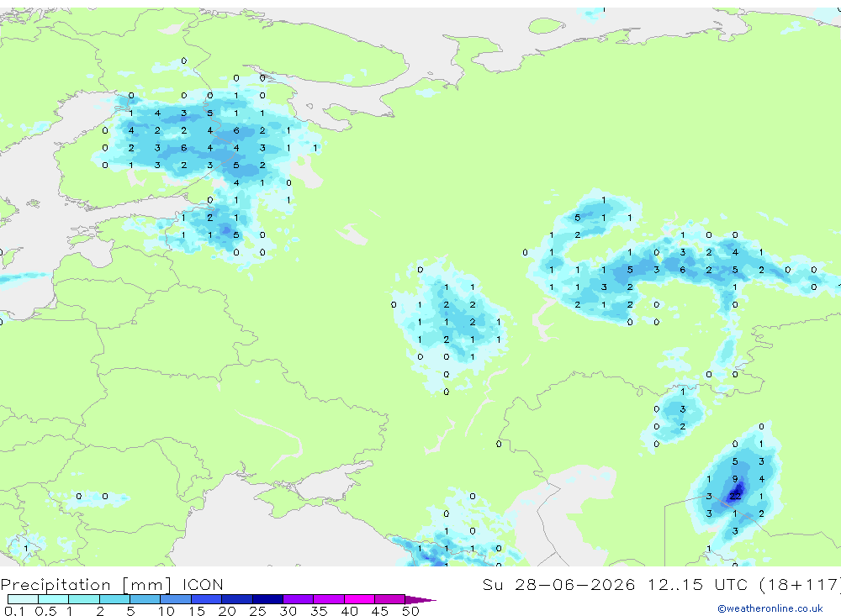Viewport: 841px width, 616px height.
Task: Click the '0.5' legend scale label
Action: tap(45, 611)
